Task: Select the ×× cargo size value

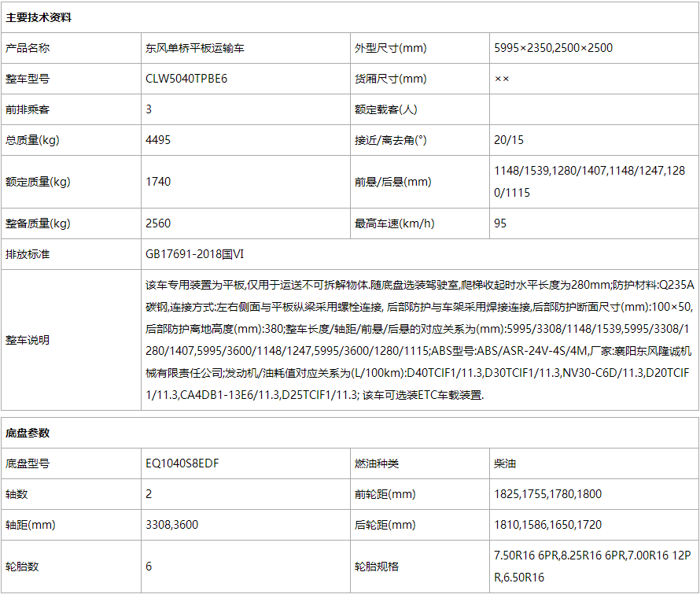Action: (502, 79)
